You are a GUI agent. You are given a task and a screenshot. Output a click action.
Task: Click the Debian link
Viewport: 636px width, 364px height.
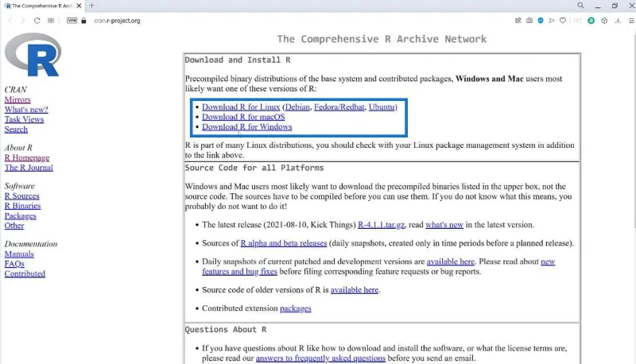[x=297, y=107]
